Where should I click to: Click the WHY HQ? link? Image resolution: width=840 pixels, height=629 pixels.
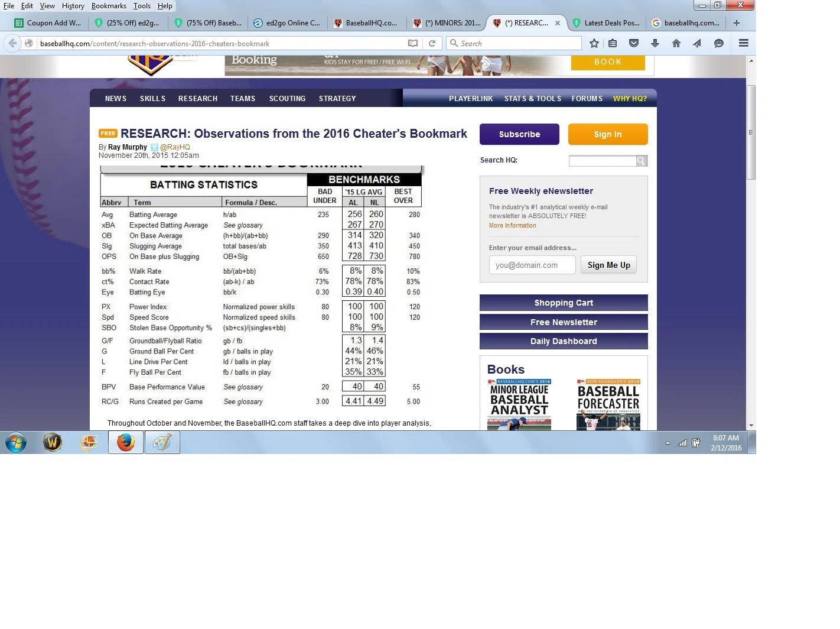[x=630, y=99]
